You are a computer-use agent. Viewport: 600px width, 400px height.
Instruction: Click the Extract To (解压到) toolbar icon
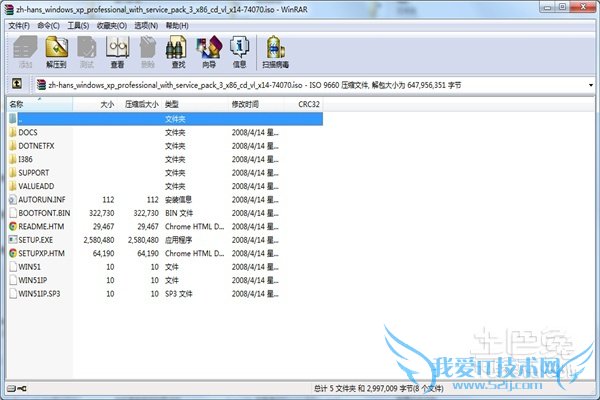tap(56, 52)
